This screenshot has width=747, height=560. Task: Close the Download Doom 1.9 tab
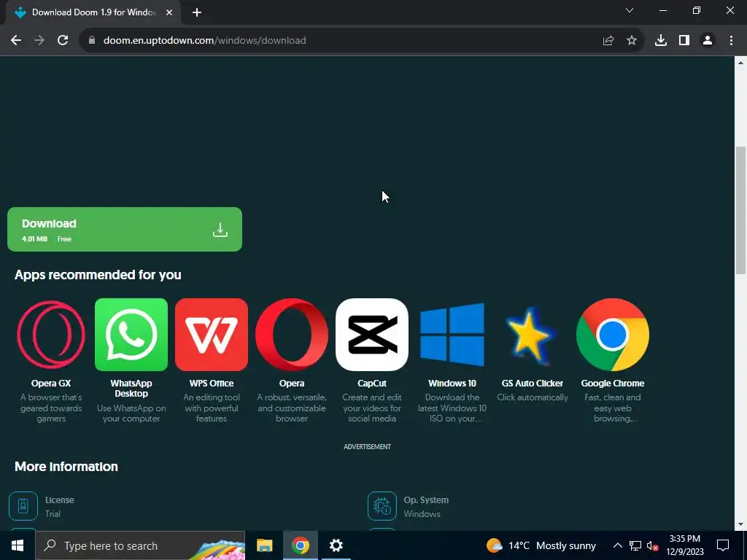169,12
